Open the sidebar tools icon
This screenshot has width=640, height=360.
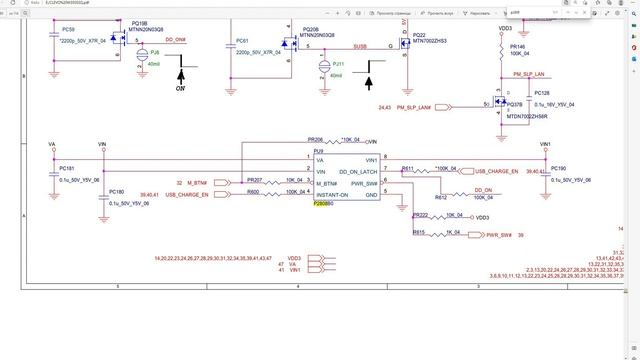[x=634, y=36]
